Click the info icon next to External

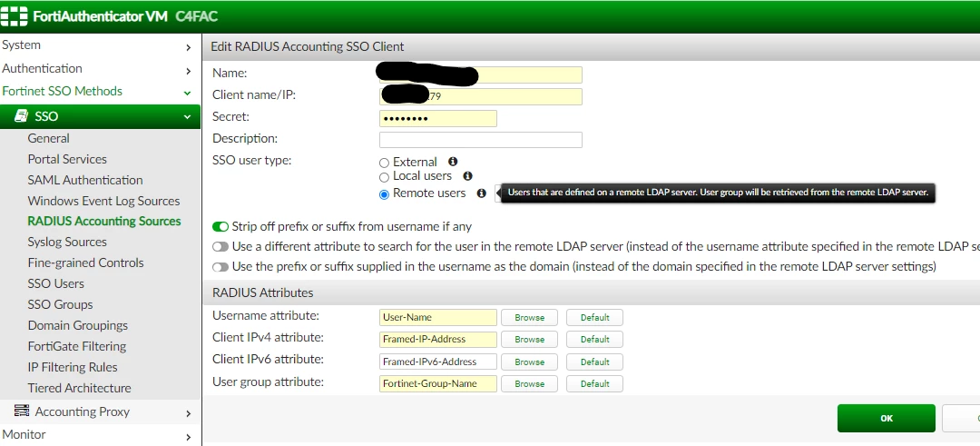[453, 162]
